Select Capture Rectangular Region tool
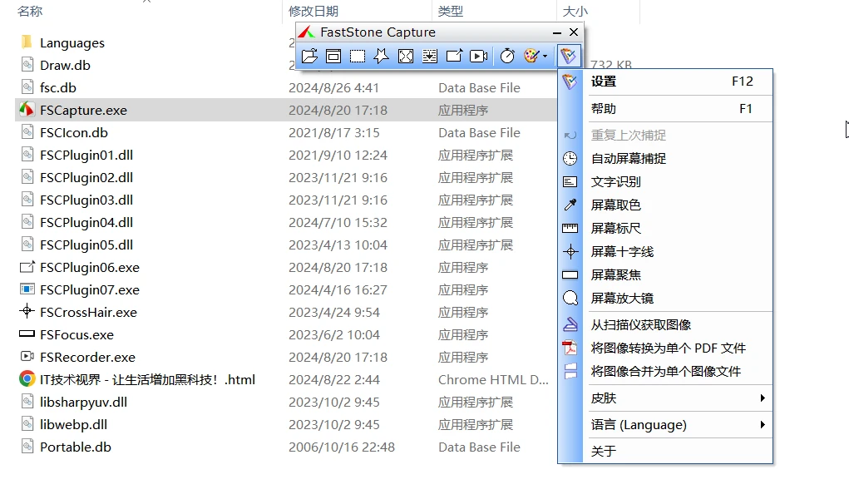Image resolution: width=849 pixels, height=504 pixels. point(358,56)
